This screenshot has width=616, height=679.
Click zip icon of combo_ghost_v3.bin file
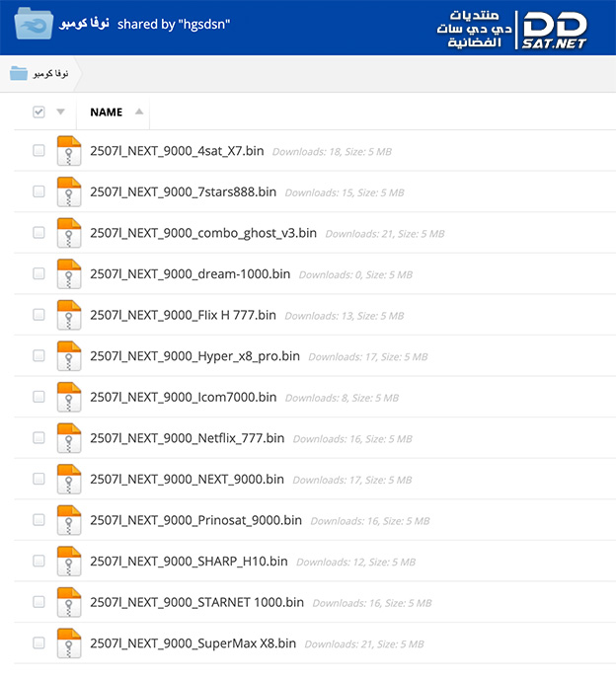[67, 233]
